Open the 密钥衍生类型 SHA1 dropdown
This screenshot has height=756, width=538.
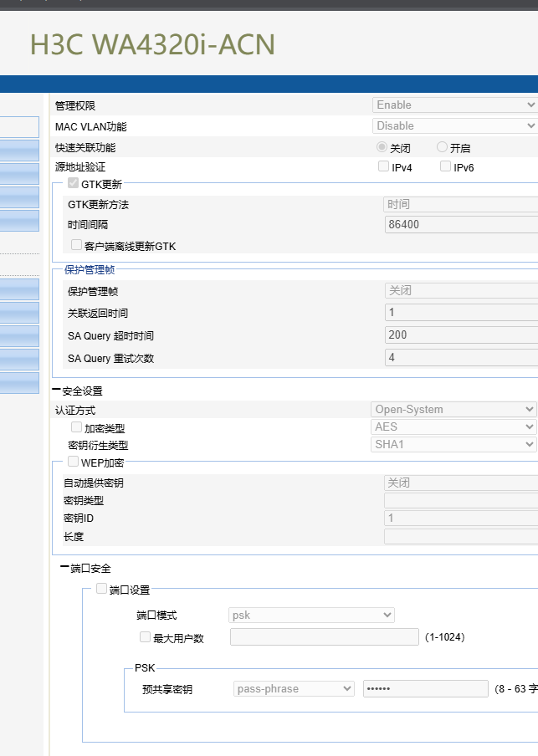pyautogui.click(x=453, y=444)
